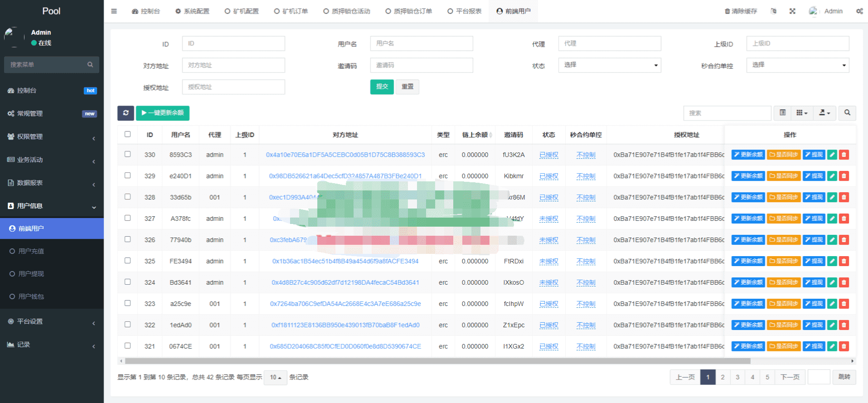Switch to the 矿机订单 tab
The width and height of the screenshot is (868, 403).
pos(291,11)
